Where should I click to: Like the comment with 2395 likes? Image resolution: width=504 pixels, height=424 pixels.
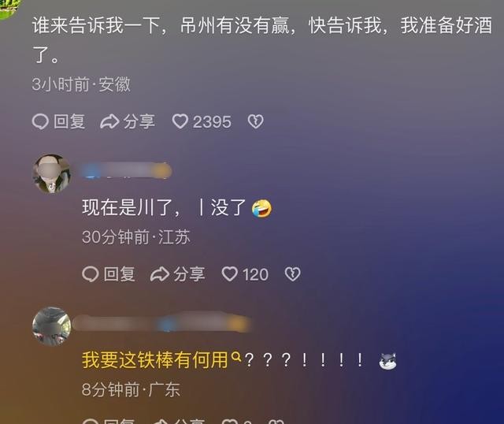180,121
